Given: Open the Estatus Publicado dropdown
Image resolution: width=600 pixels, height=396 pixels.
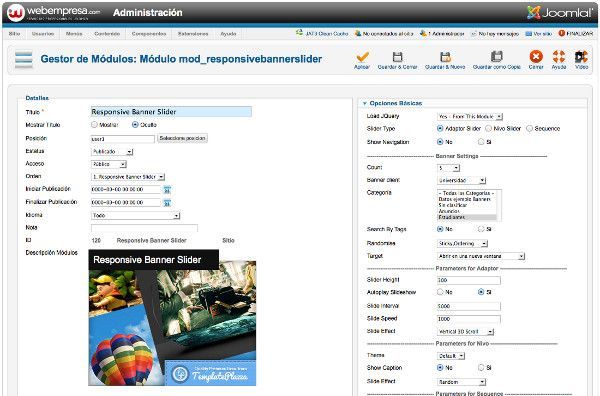Looking at the screenshot, I should point(112,152).
